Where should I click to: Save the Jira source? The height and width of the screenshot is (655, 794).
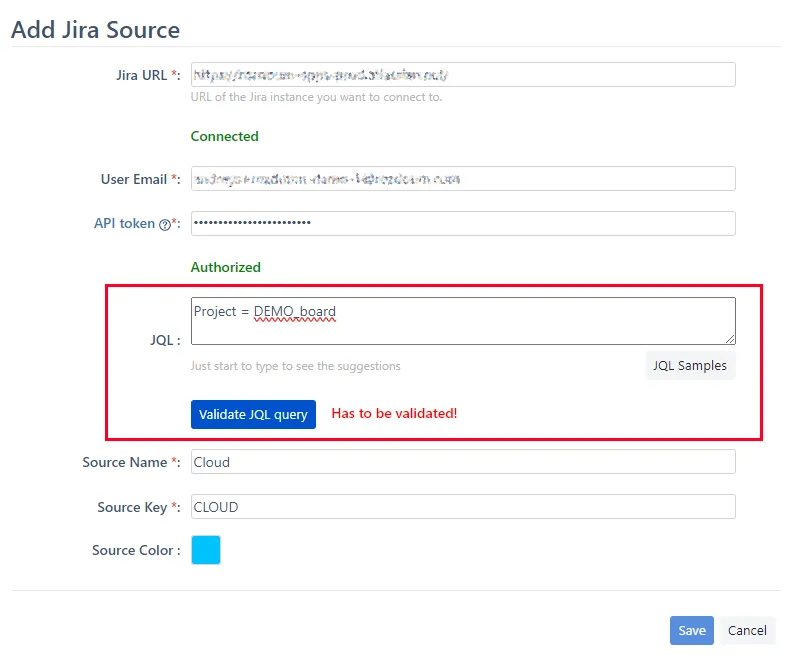click(x=692, y=630)
